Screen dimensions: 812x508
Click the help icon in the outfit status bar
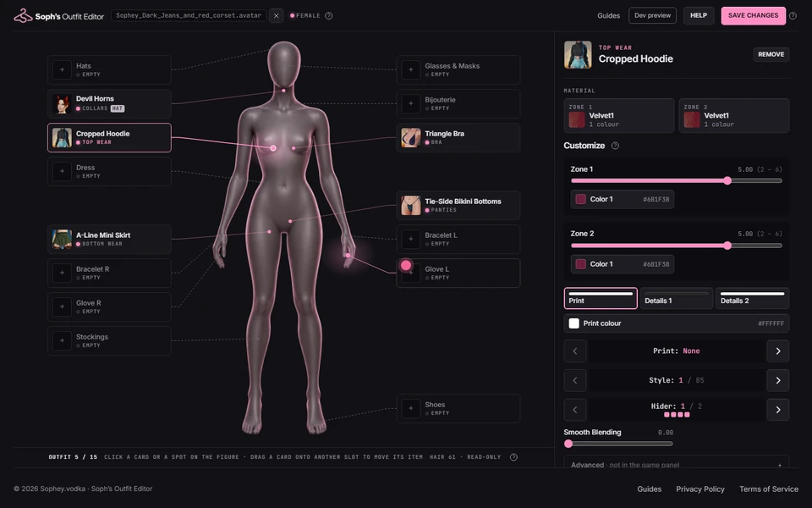[513, 457]
